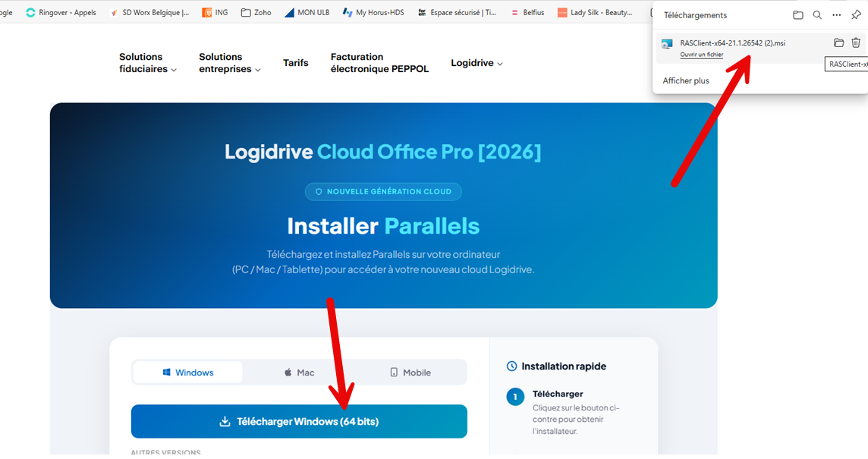Click Afficher plus in downloads panel
Viewport: 868px width, 459px height.
686,80
